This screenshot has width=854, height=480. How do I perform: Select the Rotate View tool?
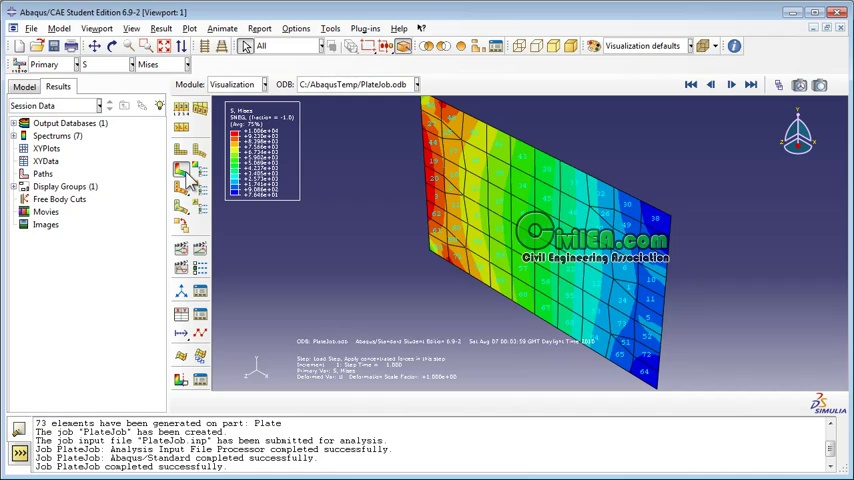(111, 46)
